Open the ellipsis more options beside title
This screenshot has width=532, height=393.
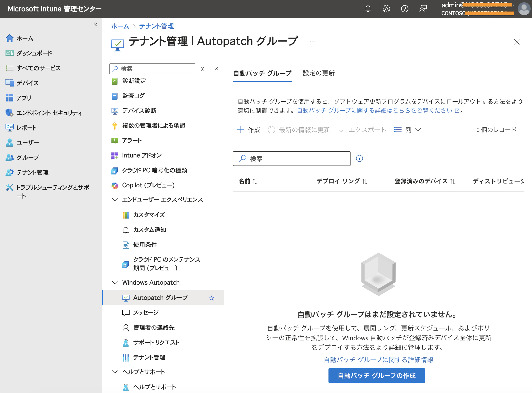tap(313, 42)
